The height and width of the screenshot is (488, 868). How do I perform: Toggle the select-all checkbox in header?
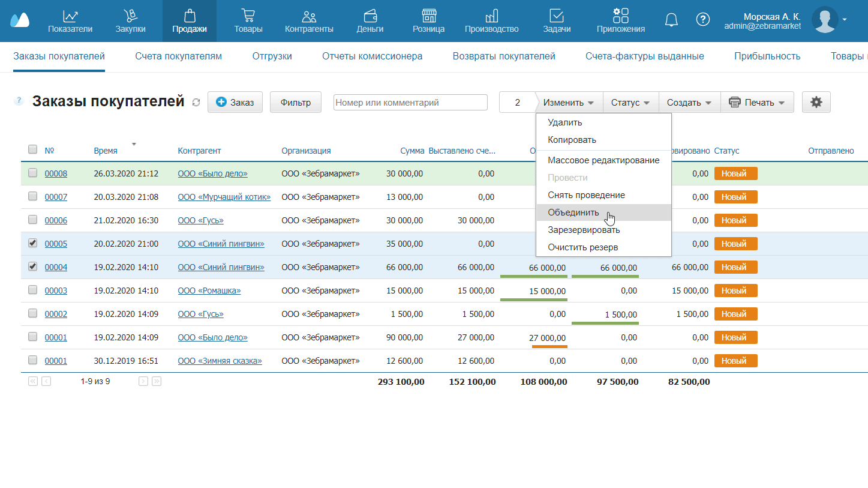point(33,149)
